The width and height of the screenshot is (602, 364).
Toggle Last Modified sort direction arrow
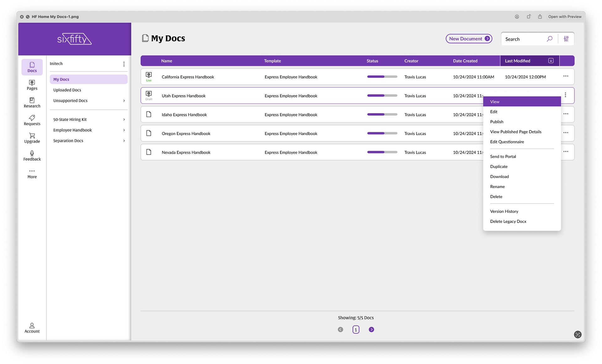[551, 61]
